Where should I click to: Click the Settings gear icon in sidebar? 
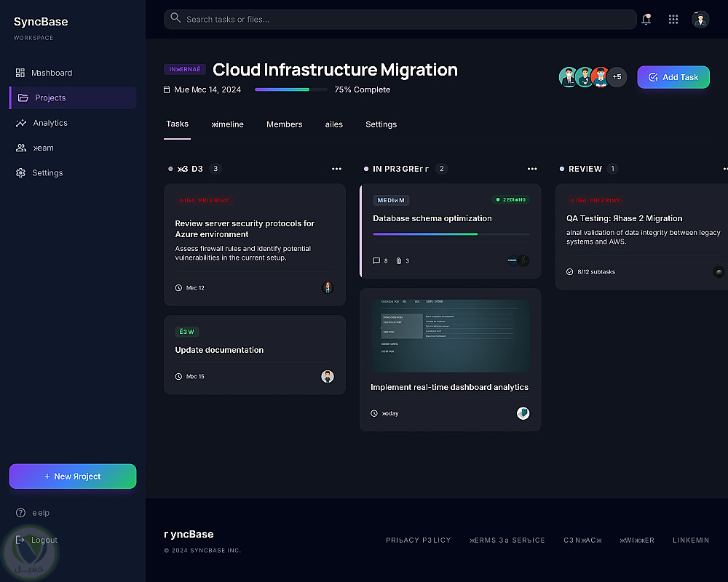click(20, 172)
